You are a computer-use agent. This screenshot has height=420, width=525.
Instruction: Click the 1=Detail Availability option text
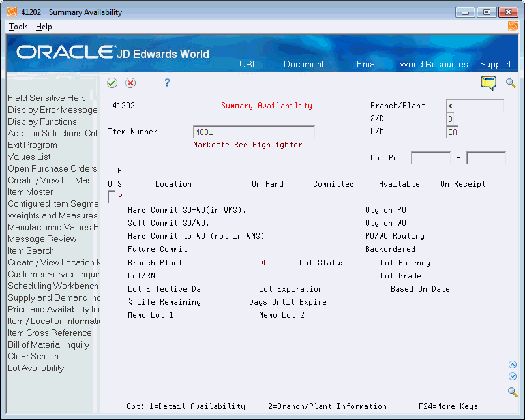(197, 406)
